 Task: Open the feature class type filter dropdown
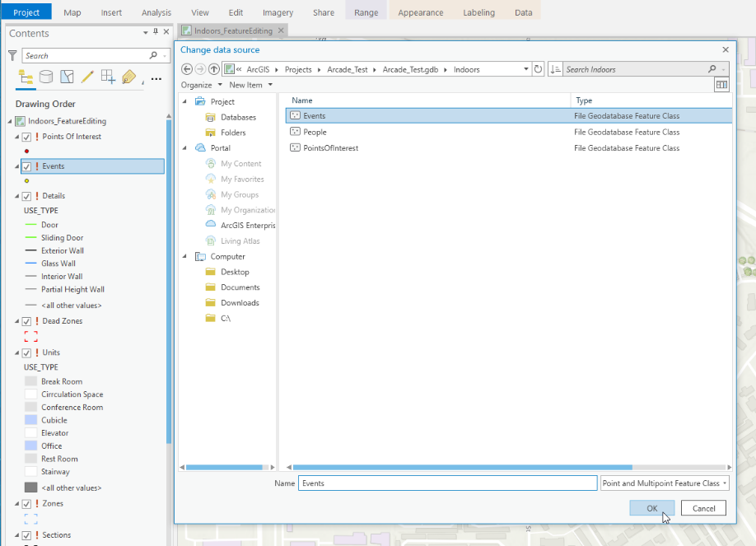click(665, 483)
